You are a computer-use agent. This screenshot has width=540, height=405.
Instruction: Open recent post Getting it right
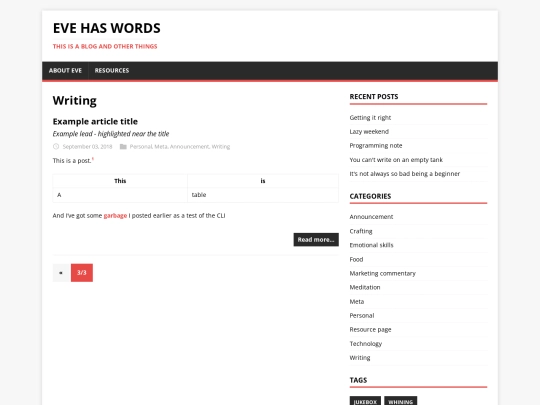pos(370,118)
